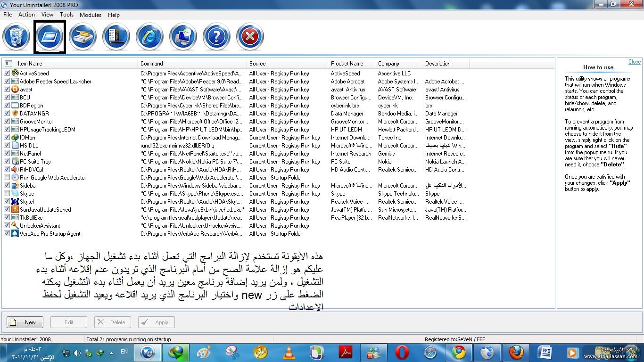Viewport: 644px width, 362px height.
Task: Open the Startup Manager toolbar icon
Action: 50,37
